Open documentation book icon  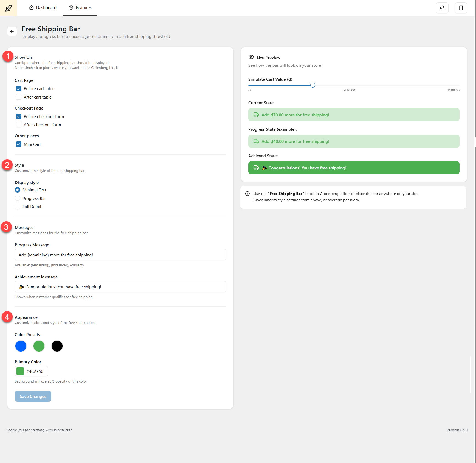point(461,8)
